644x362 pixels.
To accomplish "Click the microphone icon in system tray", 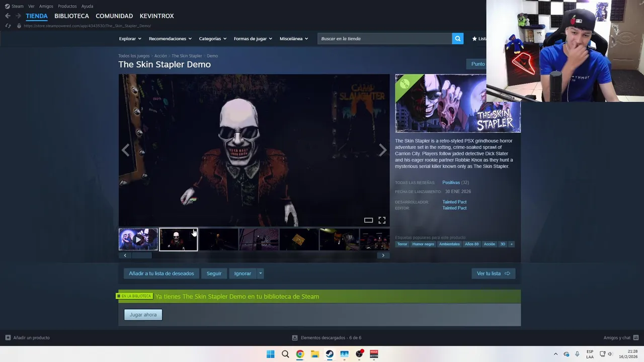I will pos(577,354).
